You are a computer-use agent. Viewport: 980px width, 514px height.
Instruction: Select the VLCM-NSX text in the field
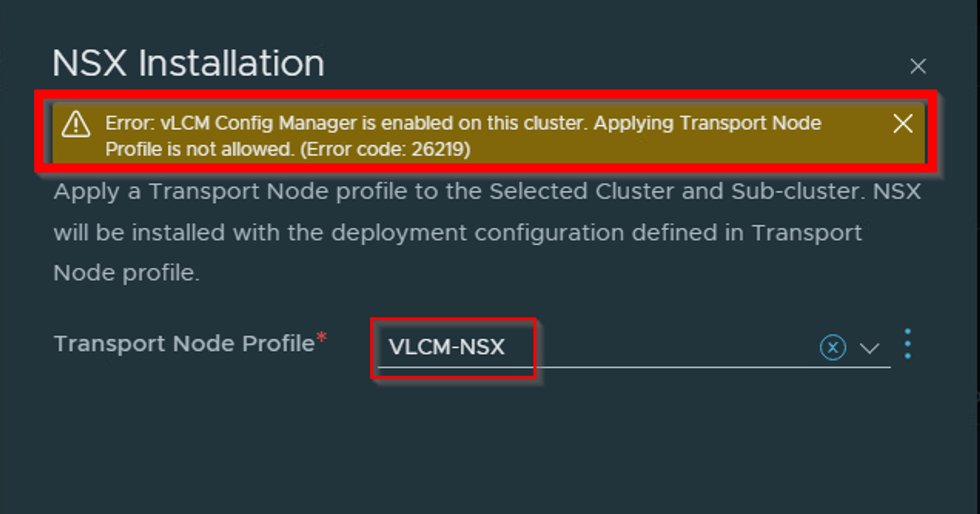pos(449,347)
